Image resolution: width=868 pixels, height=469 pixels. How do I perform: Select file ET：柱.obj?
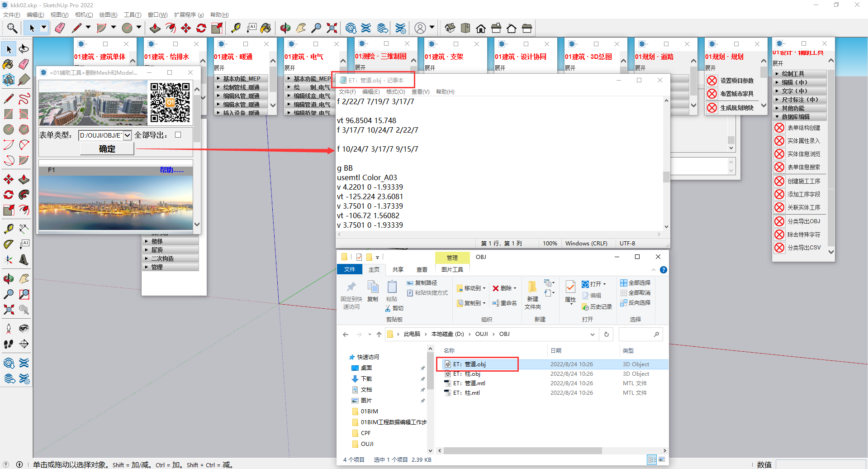coord(467,374)
